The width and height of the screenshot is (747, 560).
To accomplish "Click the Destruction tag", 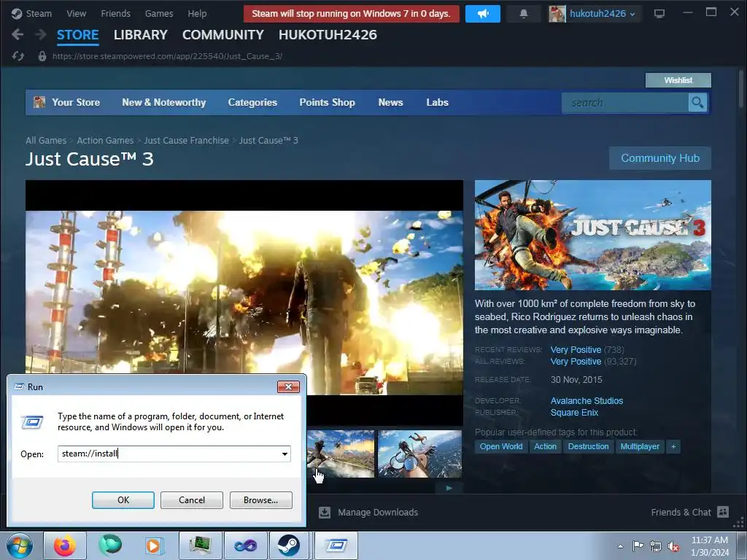I will (589, 447).
